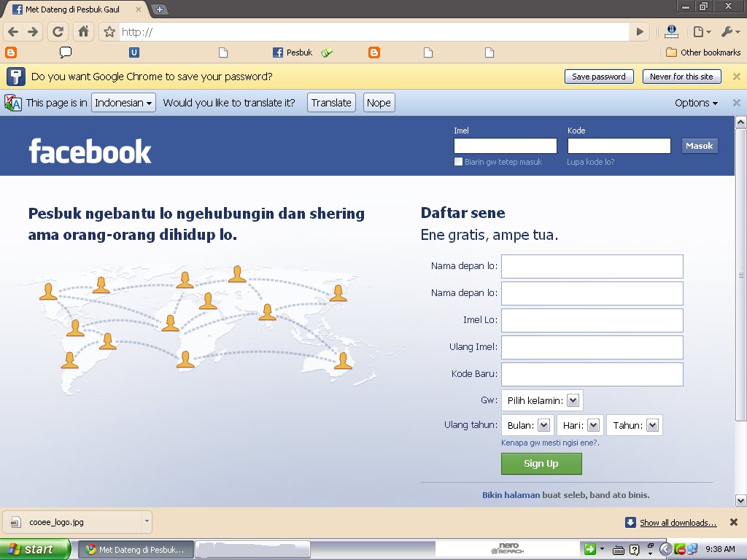Open the Other bookmarks folder
The height and width of the screenshot is (560, 747).
(703, 52)
